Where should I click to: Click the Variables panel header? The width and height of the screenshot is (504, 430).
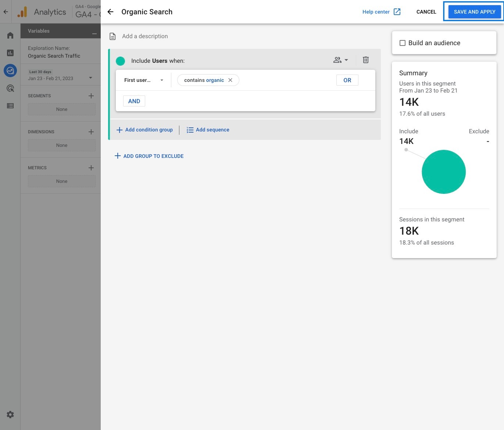click(61, 31)
